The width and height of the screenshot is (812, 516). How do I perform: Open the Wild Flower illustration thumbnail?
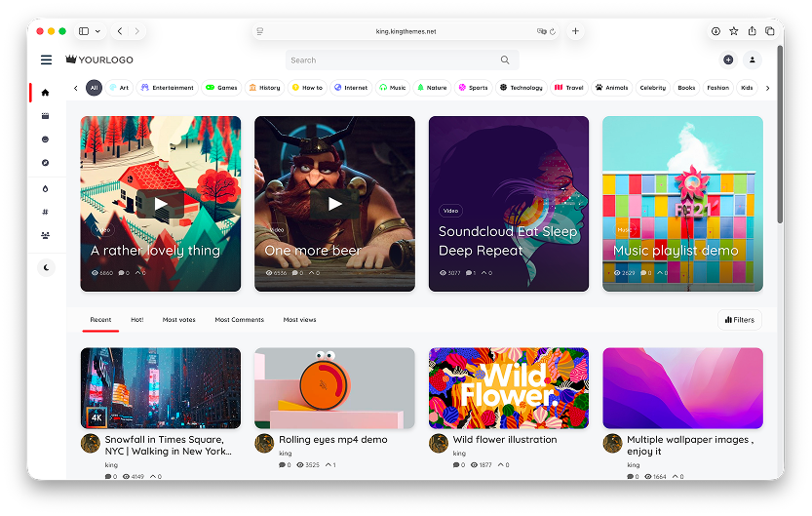click(x=509, y=388)
